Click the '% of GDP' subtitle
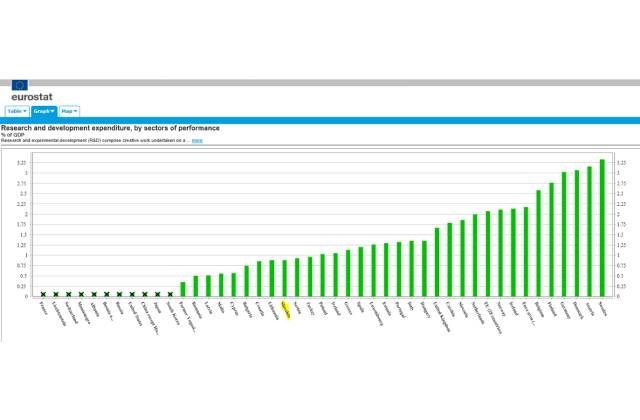 click(x=13, y=135)
